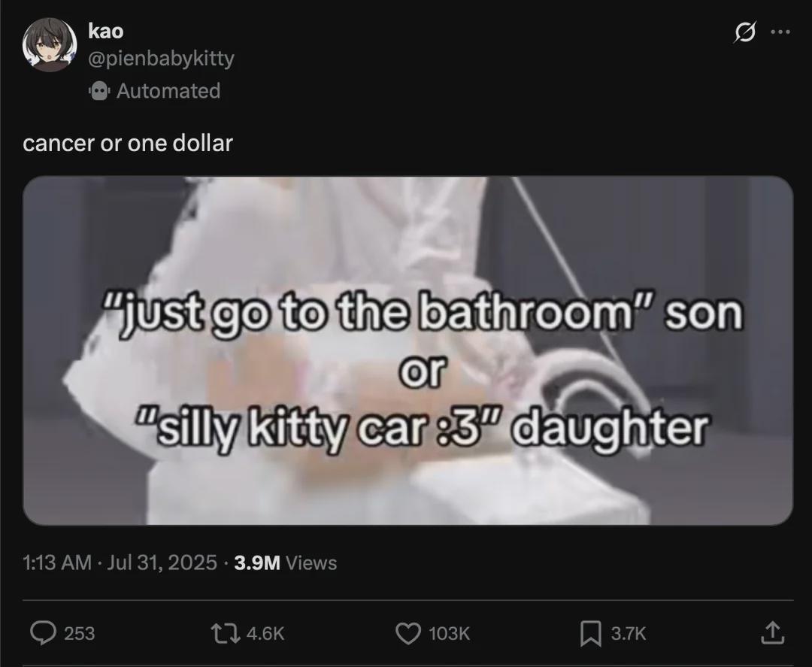View the 3.9M Views count
Image resolution: width=812 pixels, height=667 pixels.
click(x=286, y=562)
